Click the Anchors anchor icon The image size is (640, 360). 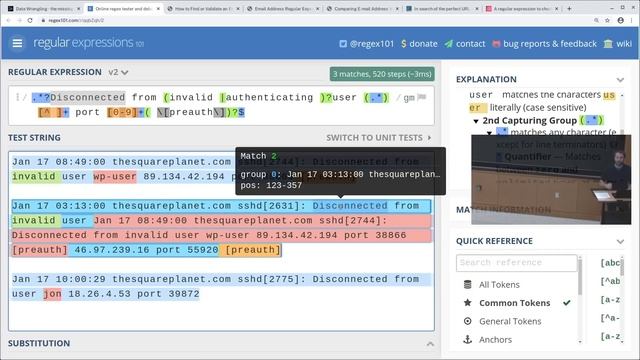pyautogui.click(x=468, y=340)
